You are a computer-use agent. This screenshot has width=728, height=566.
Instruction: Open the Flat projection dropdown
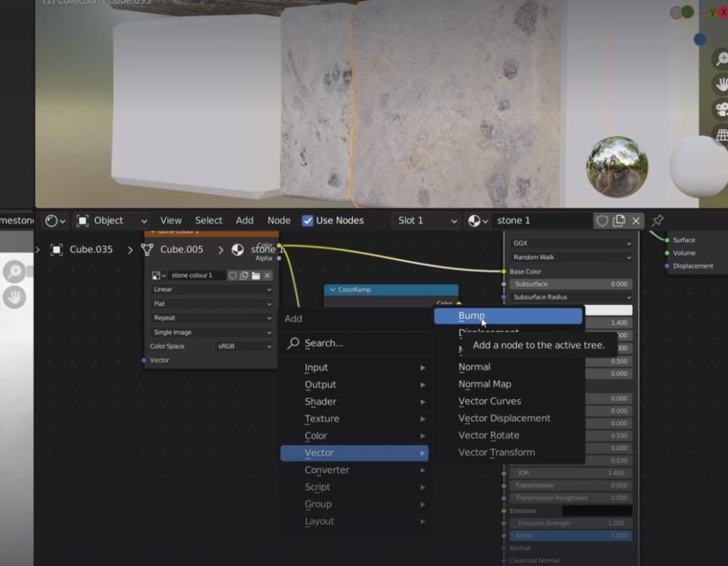click(212, 304)
